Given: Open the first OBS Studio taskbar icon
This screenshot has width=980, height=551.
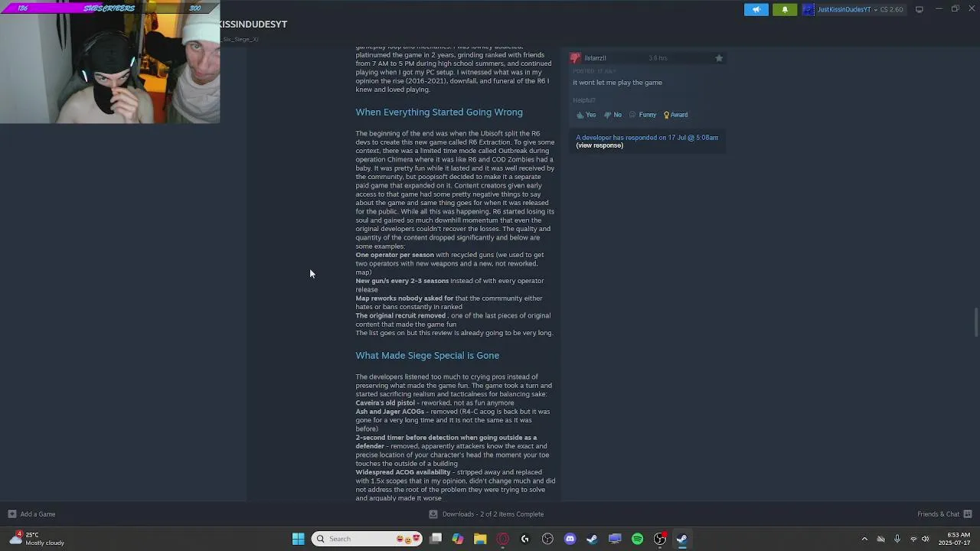Looking at the screenshot, I should (547, 539).
